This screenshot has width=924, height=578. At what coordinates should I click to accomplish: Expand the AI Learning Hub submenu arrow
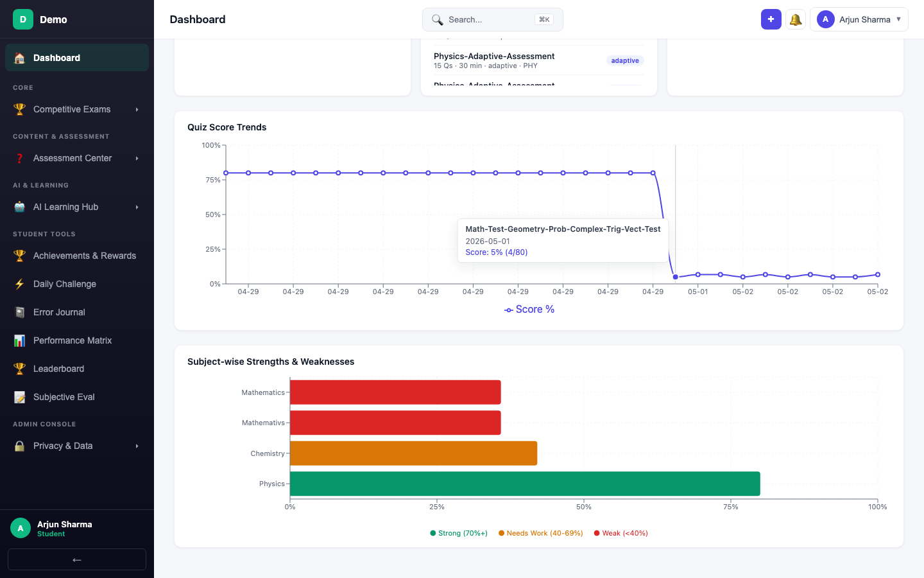137,207
